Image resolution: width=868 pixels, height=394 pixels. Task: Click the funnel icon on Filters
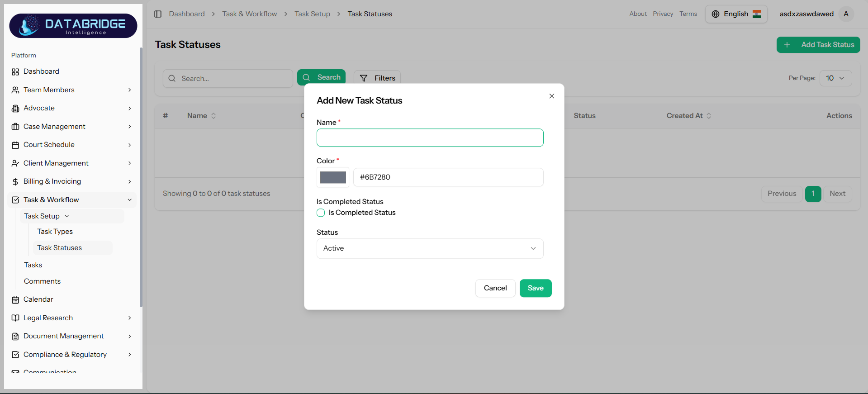pos(364,78)
